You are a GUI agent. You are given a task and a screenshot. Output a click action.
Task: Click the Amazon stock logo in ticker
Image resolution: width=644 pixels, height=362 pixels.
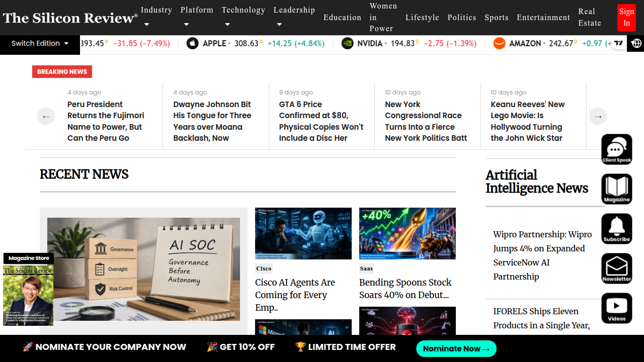pyautogui.click(x=499, y=43)
